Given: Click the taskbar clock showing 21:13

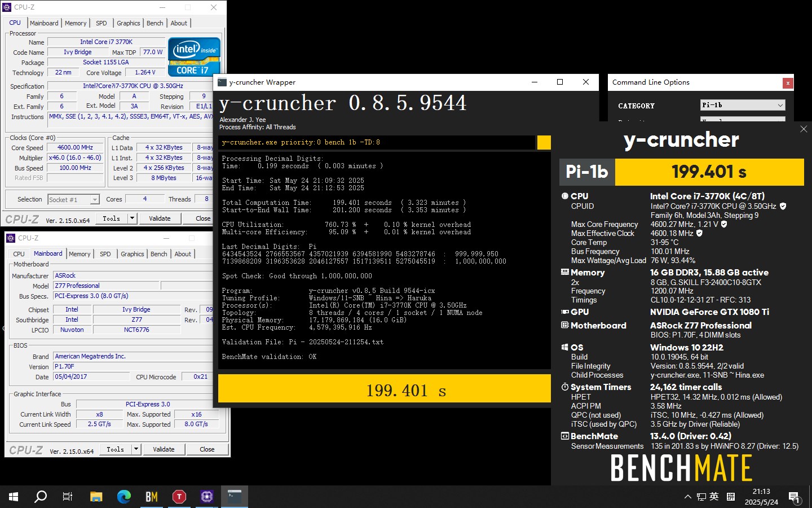Looking at the screenshot, I should 761,497.
